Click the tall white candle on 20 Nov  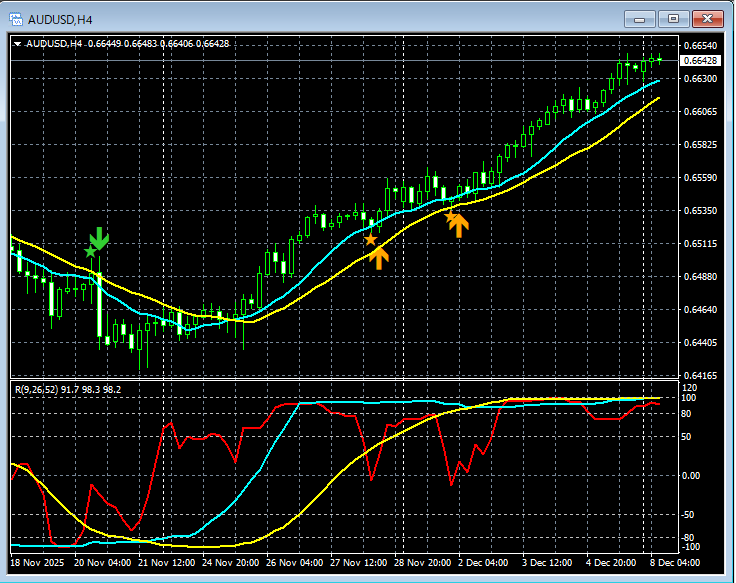coord(99,307)
